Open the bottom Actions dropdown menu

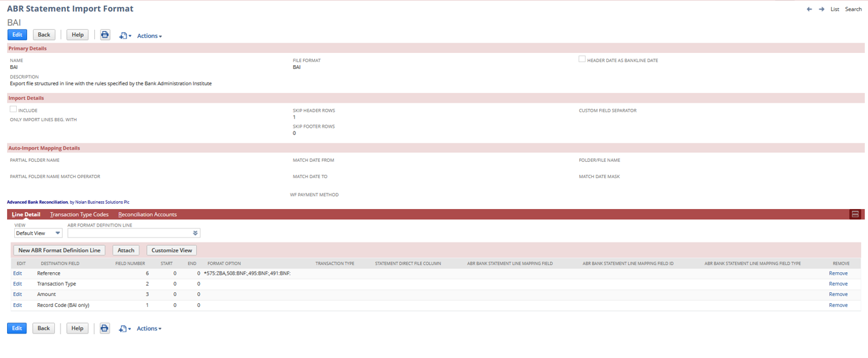(x=149, y=329)
